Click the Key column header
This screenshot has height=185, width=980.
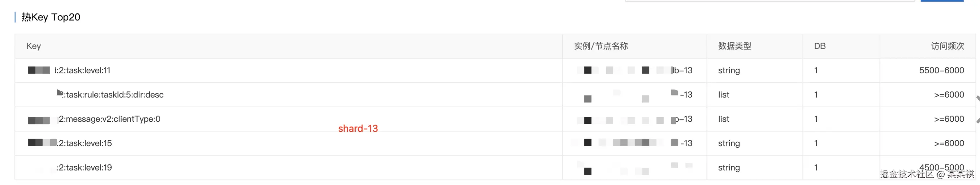coord(34,46)
